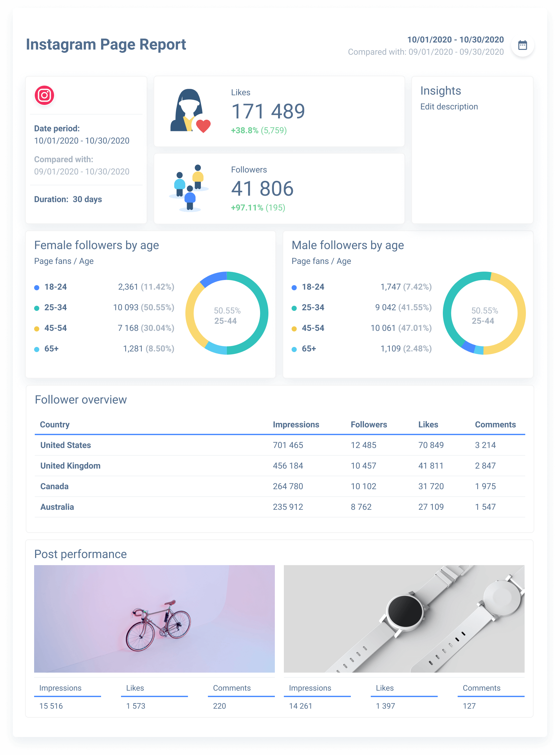The image size is (560, 755).
Task: Click bicycle post Impressions value 15 516
Action: click(x=51, y=706)
